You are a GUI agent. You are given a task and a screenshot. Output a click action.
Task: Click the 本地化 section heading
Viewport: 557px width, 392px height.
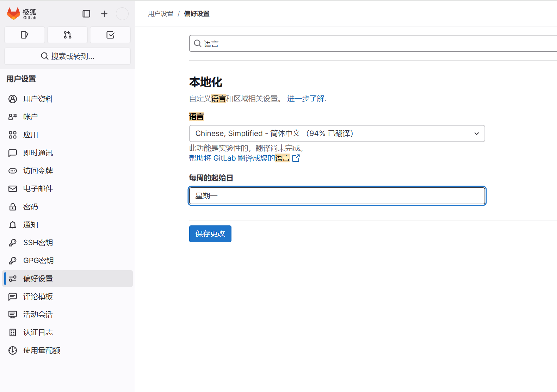click(206, 82)
